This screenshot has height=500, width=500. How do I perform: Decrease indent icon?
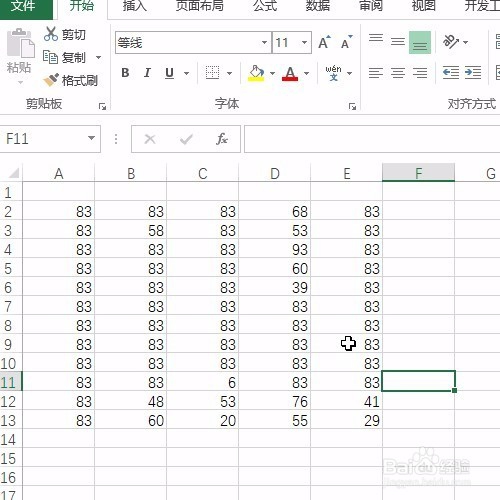tap(451, 73)
